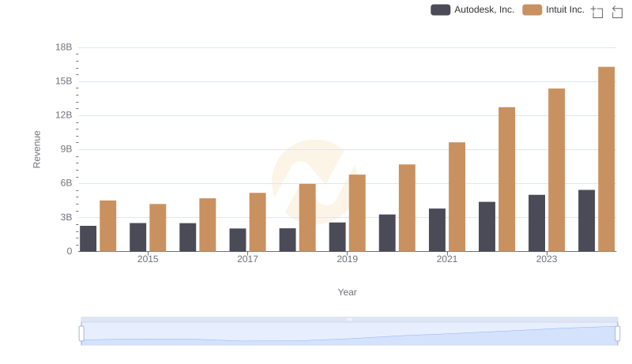Click the Autodesk bar for 2017
Image resolution: width=632 pixels, height=364 pixels.
(238, 240)
